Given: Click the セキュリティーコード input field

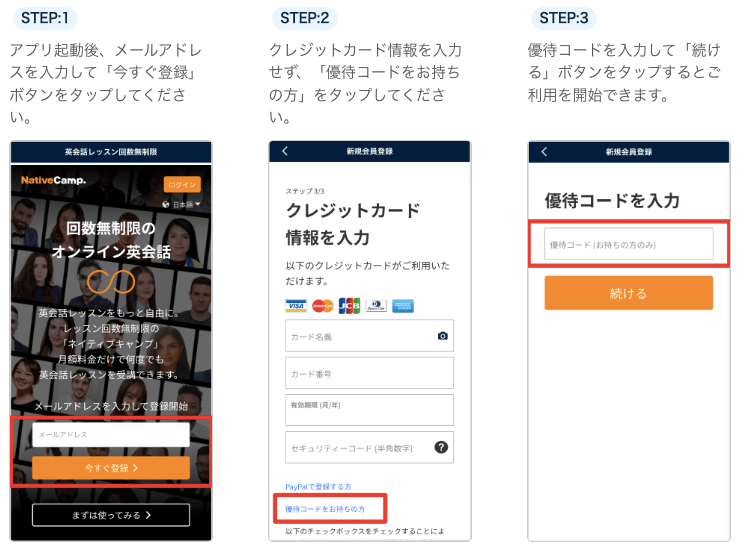Looking at the screenshot, I should point(369,448).
